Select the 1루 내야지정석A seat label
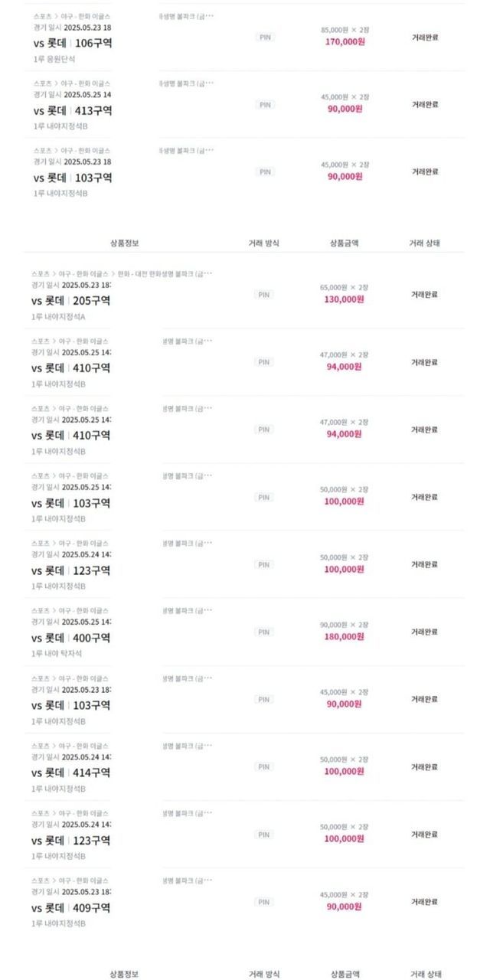The width and height of the screenshot is (490, 980). coord(59,316)
